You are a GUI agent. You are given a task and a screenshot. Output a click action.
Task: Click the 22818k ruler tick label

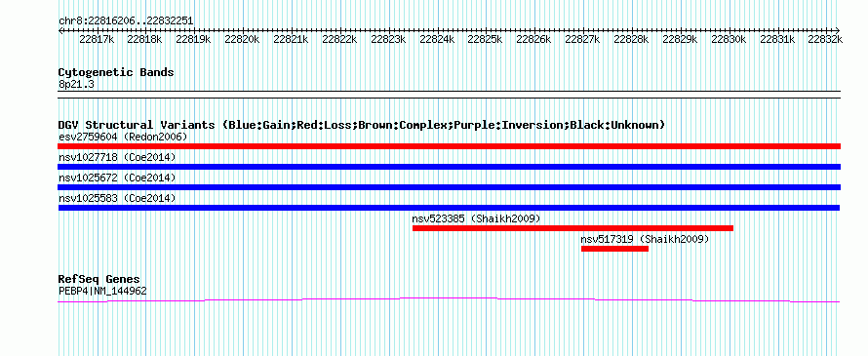pos(144,39)
